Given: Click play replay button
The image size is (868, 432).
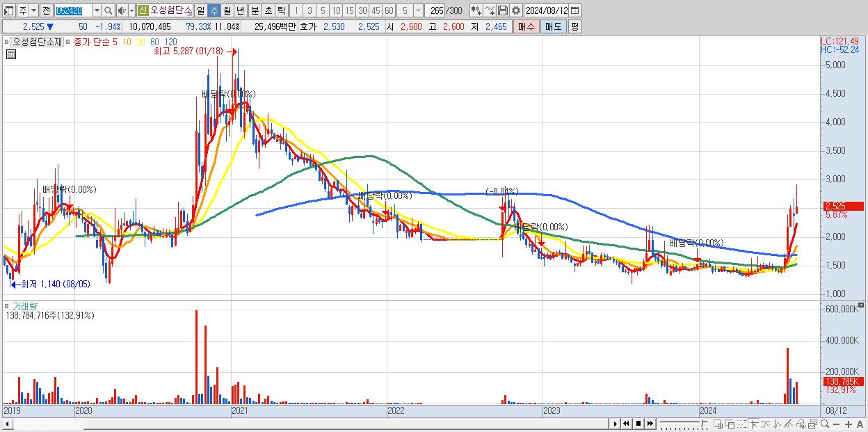Looking at the screenshot, I should (x=616, y=424).
